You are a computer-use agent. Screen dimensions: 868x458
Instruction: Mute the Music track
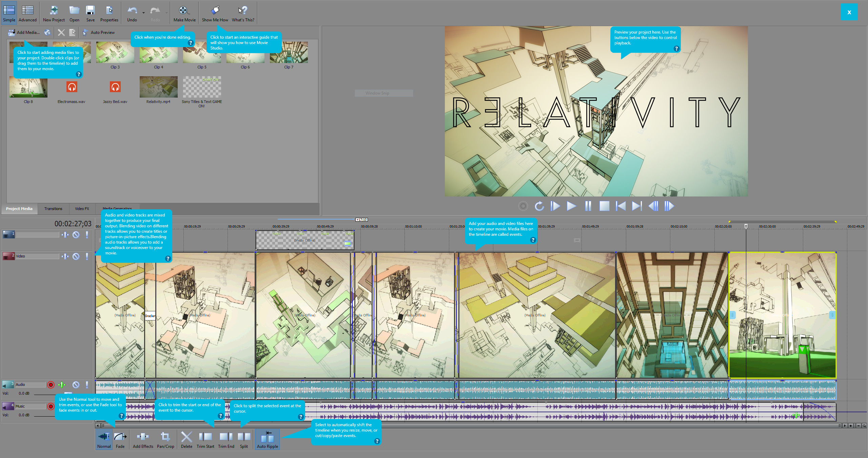coord(76,406)
